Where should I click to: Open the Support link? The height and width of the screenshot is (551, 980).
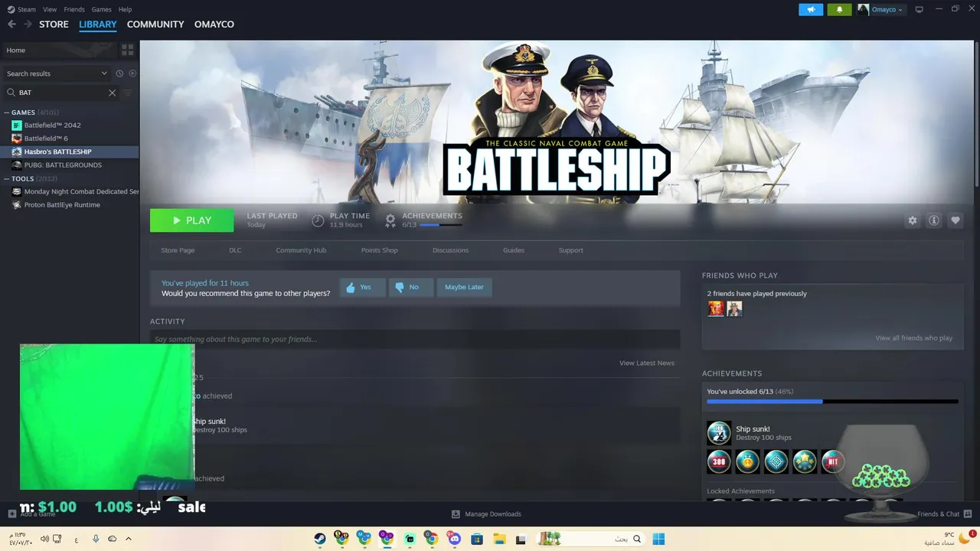tap(570, 250)
